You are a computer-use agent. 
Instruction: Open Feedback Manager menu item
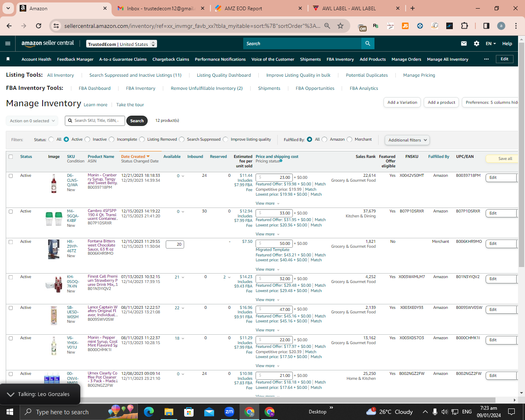click(75, 59)
